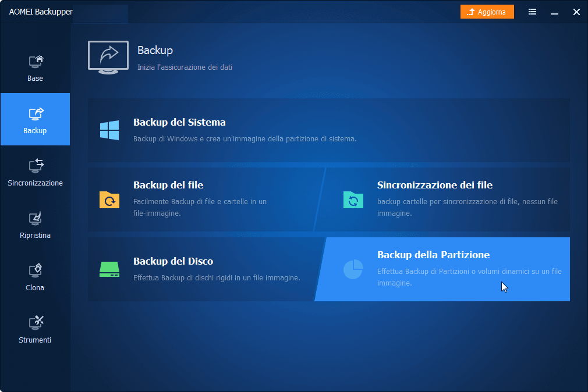Click the 'Backup' page heading text
Image resolution: width=588 pixels, height=392 pixels.
[x=155, y=51]
